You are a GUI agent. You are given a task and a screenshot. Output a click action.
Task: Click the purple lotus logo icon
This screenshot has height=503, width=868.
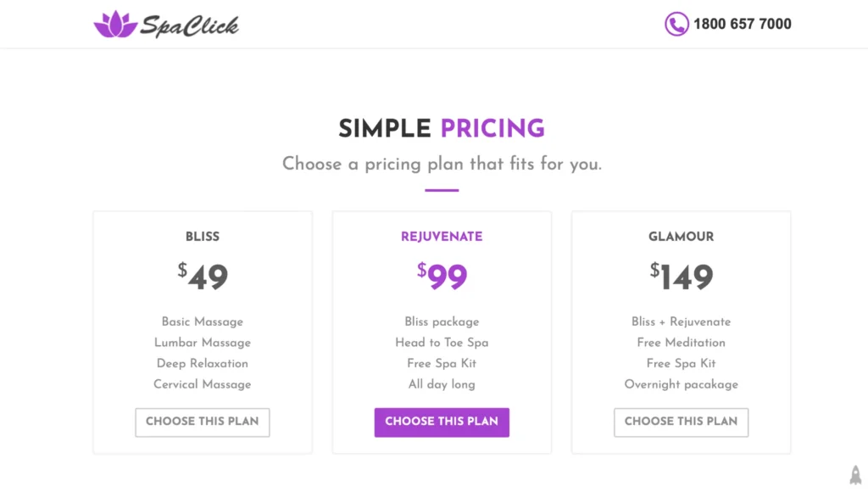(x=115, y=25)
